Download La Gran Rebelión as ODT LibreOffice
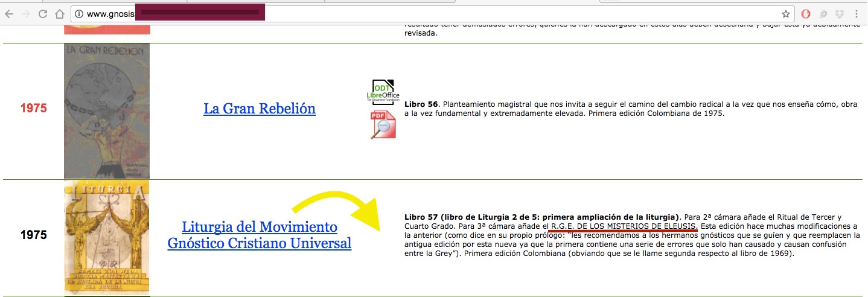 point(383,92)
